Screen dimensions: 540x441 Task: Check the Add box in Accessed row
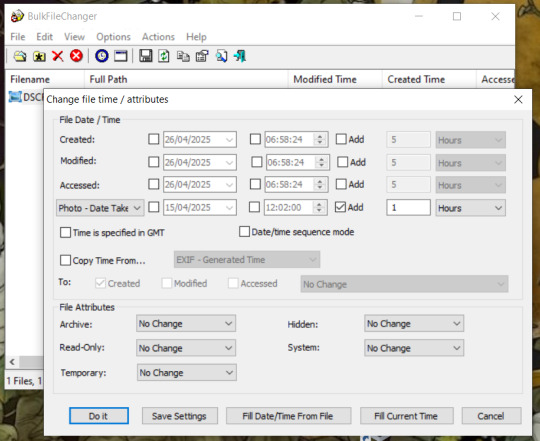coord(341,184)
